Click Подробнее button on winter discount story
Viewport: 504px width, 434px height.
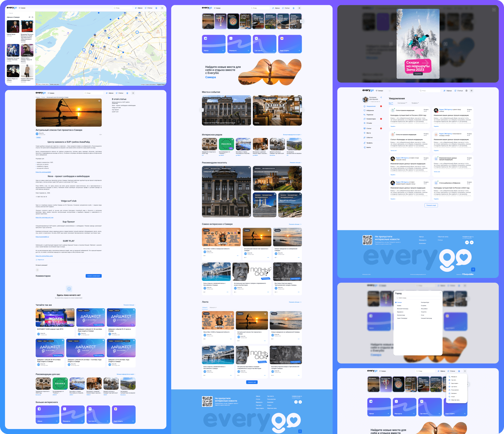418,74
